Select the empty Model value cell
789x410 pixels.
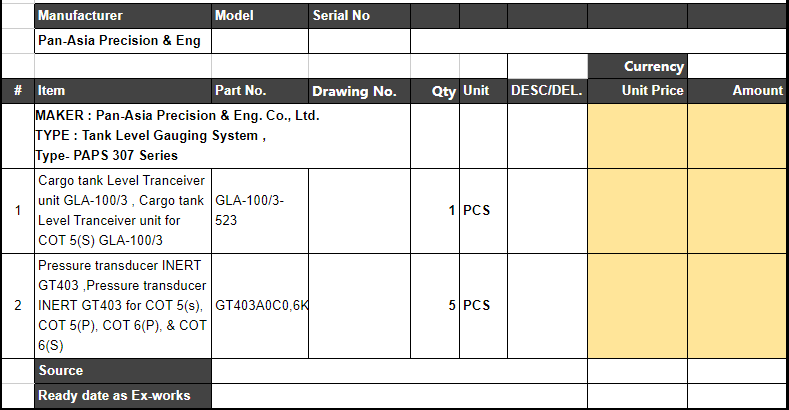[x=260, y=41]
